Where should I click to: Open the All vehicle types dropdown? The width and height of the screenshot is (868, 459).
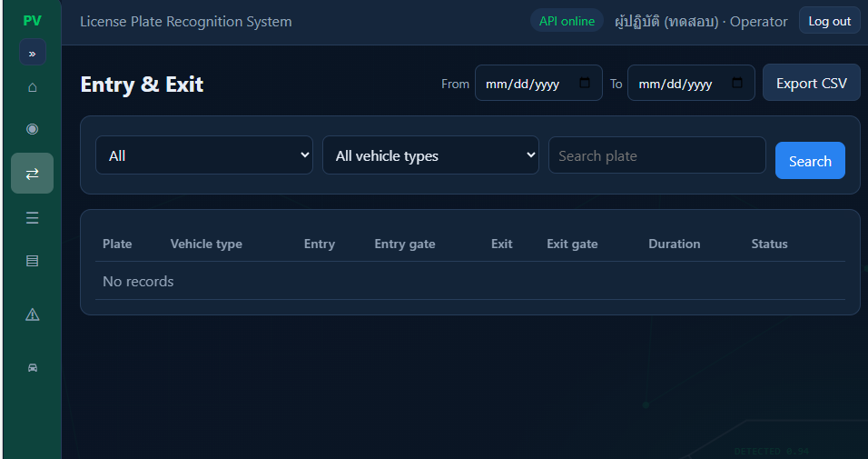tap(430, 155)
